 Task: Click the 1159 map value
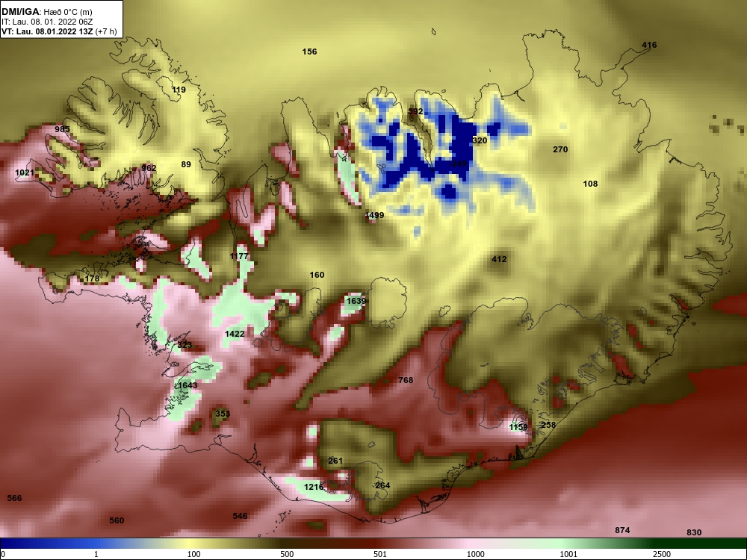click(518, 427)
